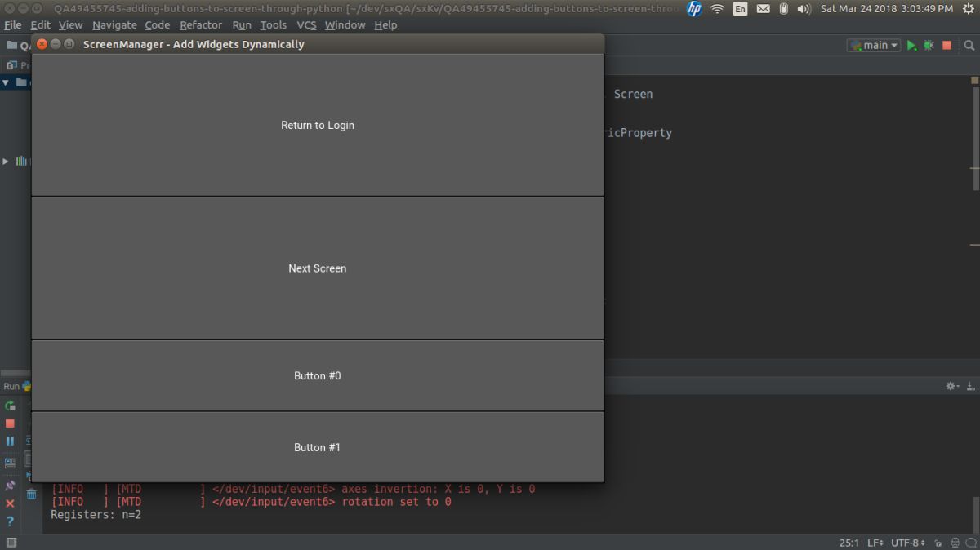Click the speech bubble notifications icon in status bar

pyautogui.click(x=971, y=543)
